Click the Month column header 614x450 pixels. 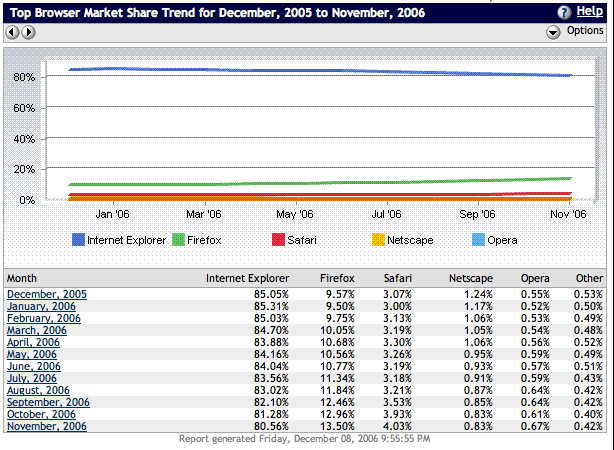22,278
